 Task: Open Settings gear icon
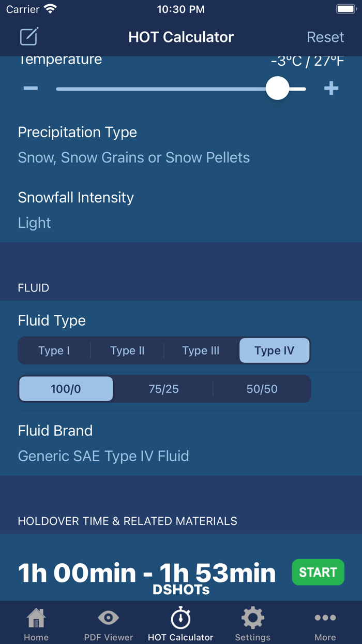(252, 618)
